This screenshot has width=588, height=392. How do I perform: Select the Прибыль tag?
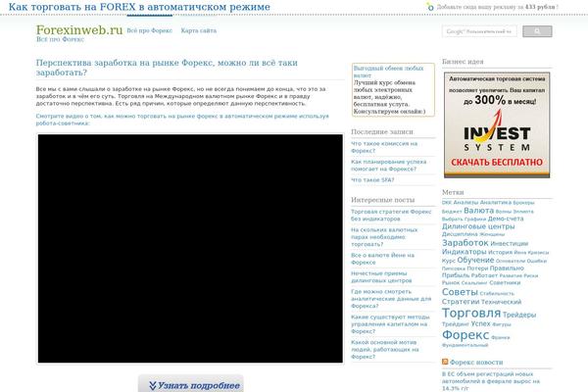click(x=456, y=275)
